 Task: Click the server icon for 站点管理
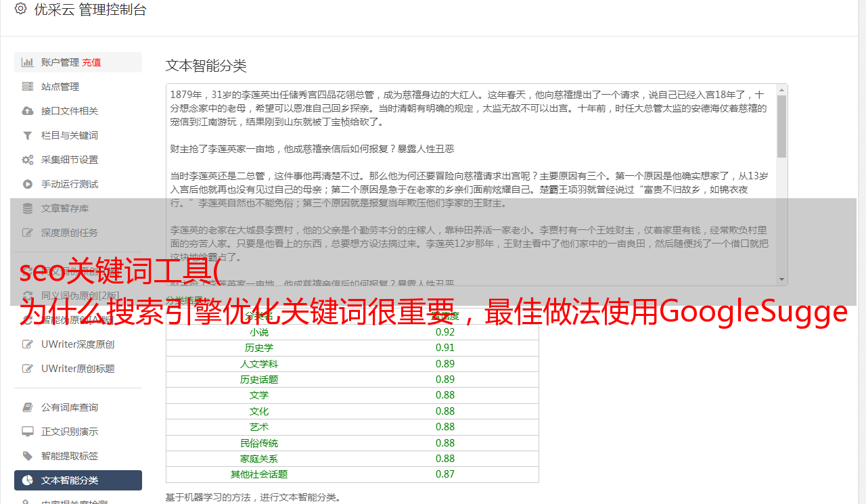(28, 87)
